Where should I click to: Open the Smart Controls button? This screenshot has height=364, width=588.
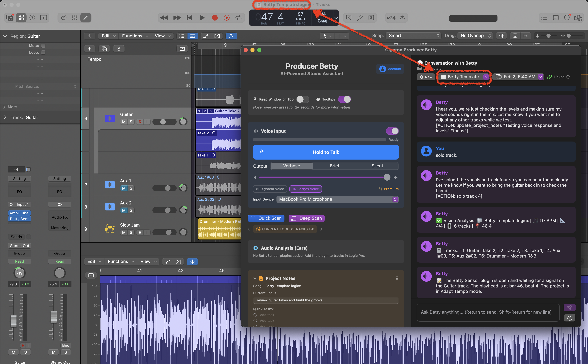(63, 18)
